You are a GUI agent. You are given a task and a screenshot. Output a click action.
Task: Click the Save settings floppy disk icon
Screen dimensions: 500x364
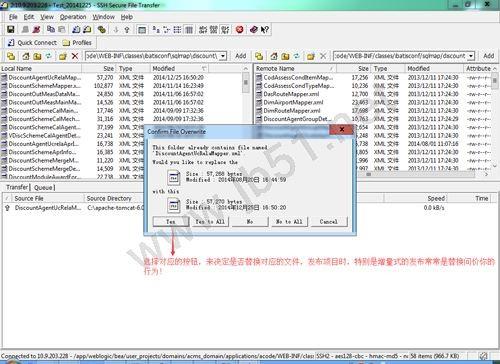coord(10,29)
